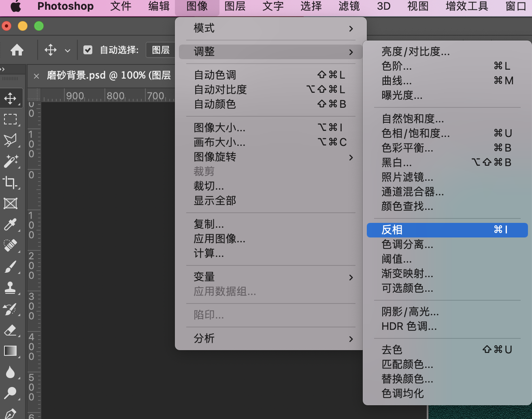
Task: Select 反相 in the adjustments submenu
Action: pos(447,230)
